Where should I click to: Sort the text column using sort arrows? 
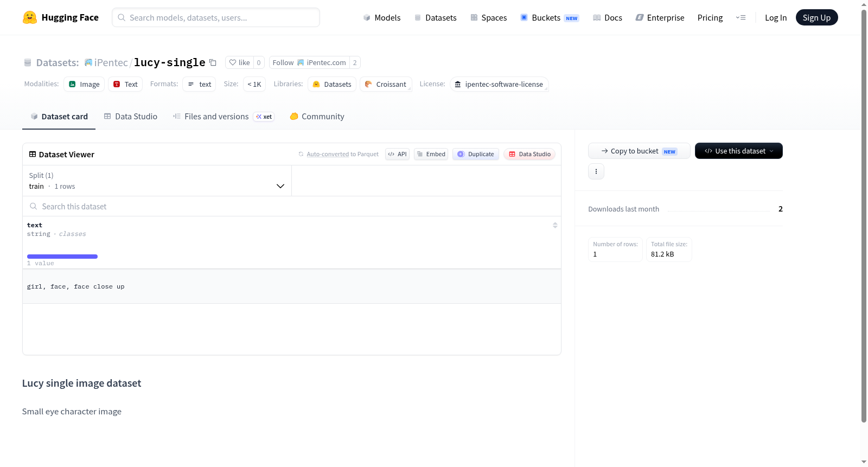click(x=555, y=225)
